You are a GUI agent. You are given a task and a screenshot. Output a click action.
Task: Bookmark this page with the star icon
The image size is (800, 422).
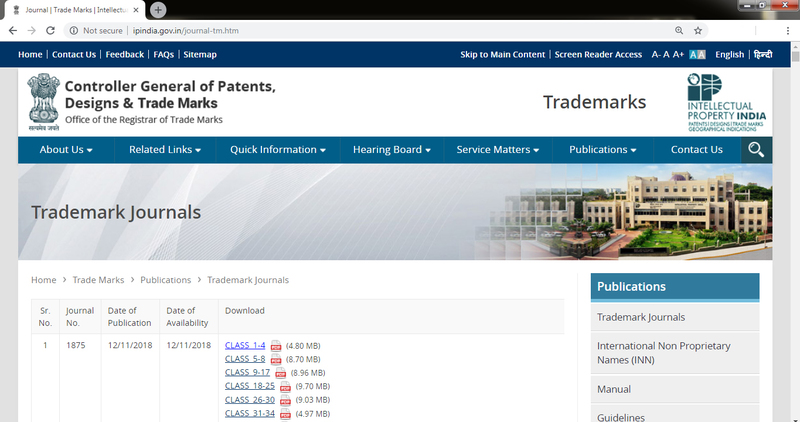pos(698,31)
